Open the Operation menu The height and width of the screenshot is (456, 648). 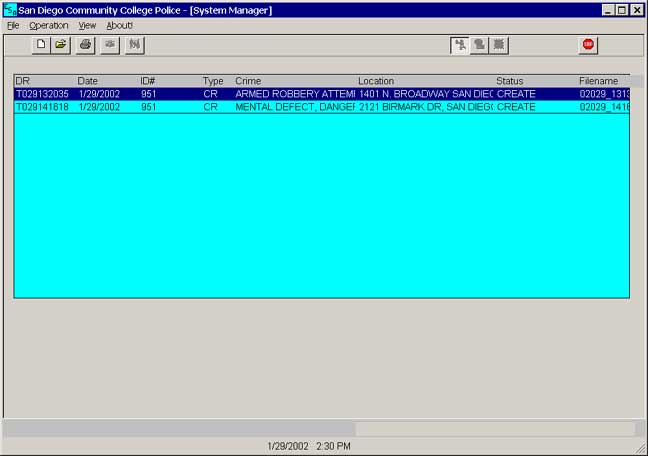[49, 26]
